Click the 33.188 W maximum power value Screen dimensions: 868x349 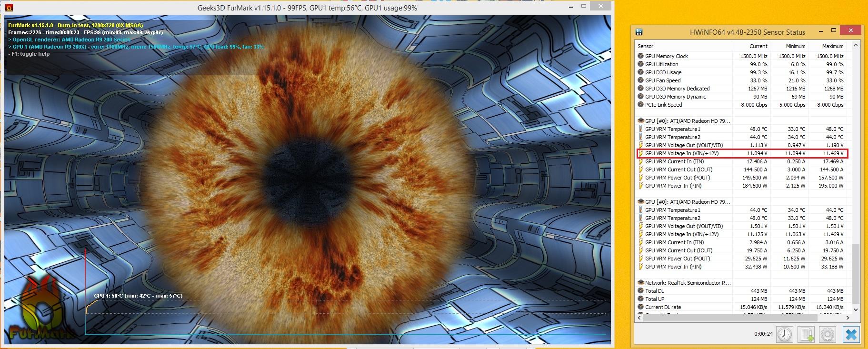[832, 267]
